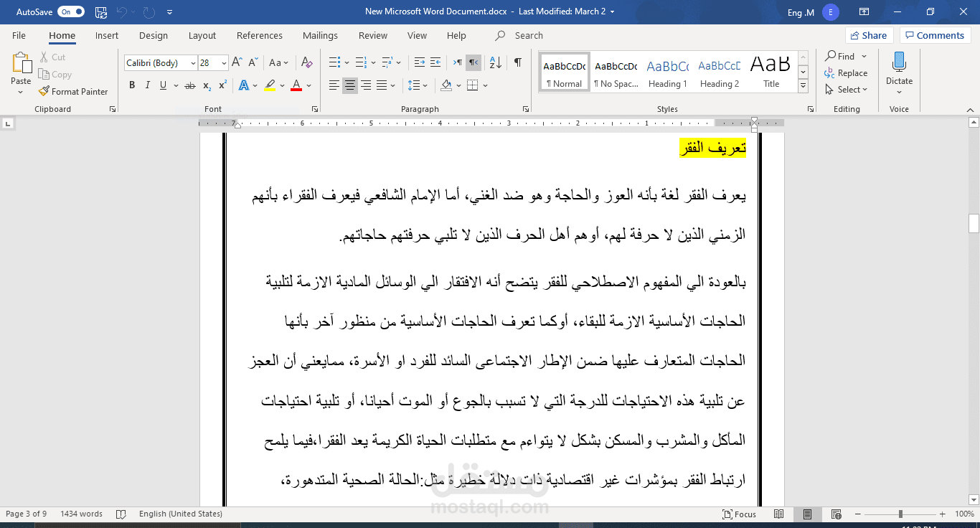Expand the Numbering list dropdown arrow
The image size is (980, 528).
tap(372, 63)
